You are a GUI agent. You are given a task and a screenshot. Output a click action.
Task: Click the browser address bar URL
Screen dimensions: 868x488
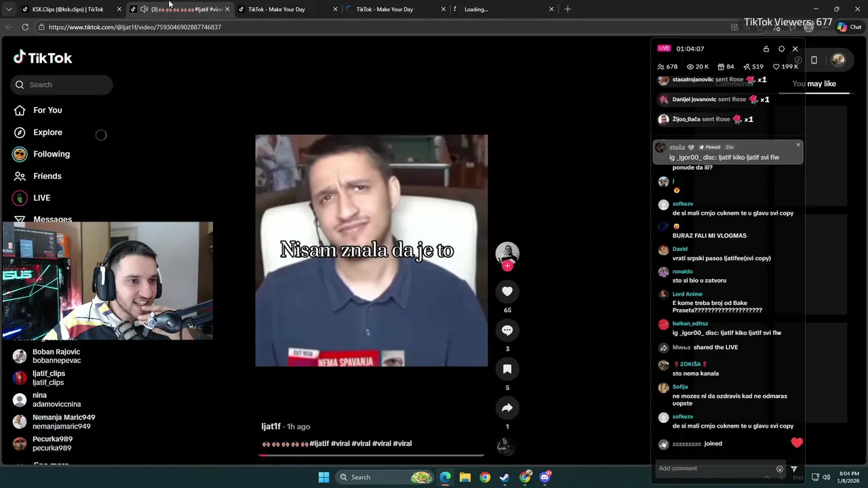tap(135, 27)
